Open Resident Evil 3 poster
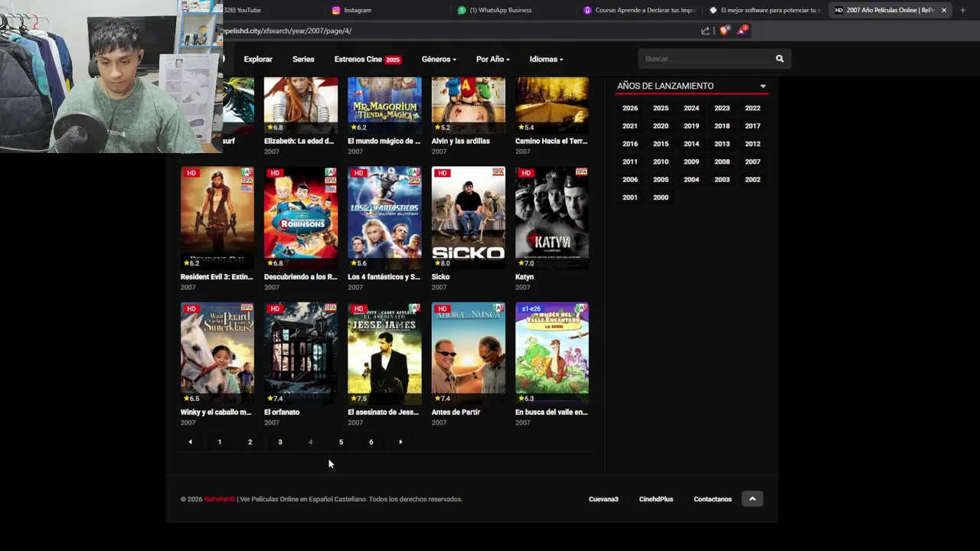The width and height of the screenshot is (980, 551). 217,217
